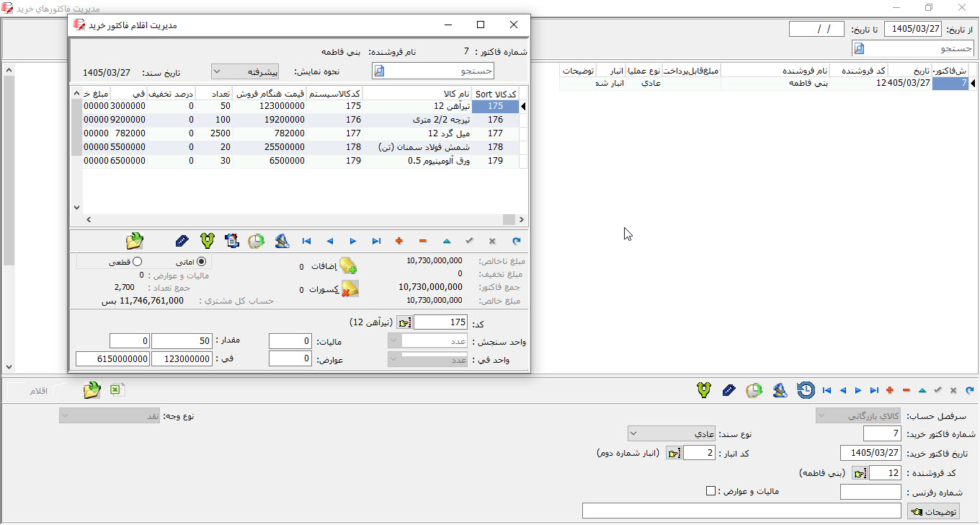Jump to last record in main window toolbar
The width and height of the screenshot is (980, 525).
click(874, 390)
